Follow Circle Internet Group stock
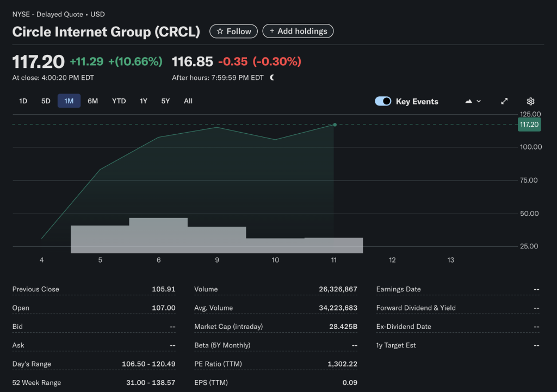This screenshot has width=557, height=392. click(233, 31)
